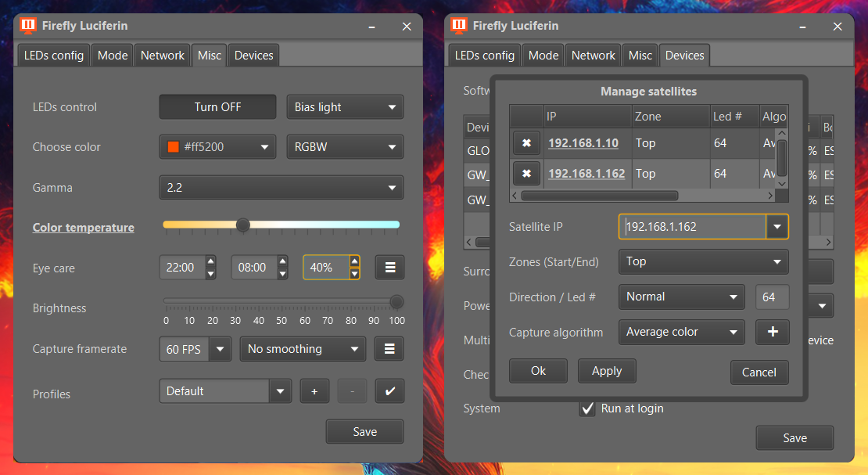Click the 60 FPS value field

[x=184, y=349]
